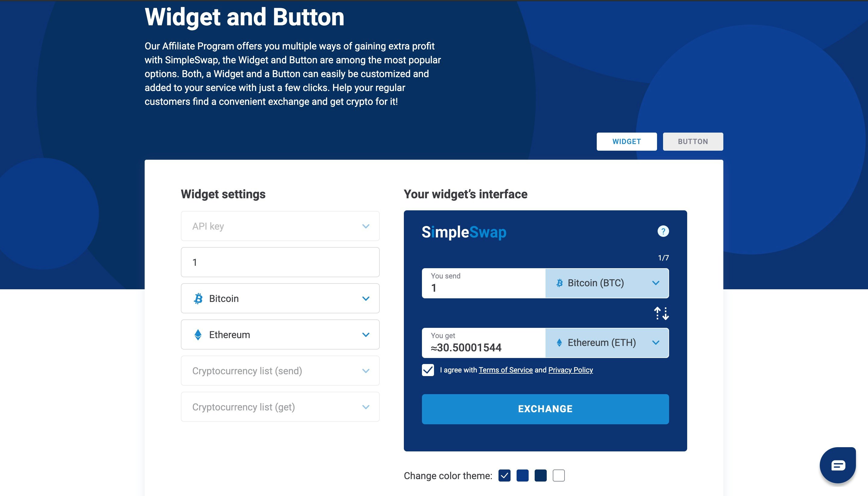This screenshot has width=868, height=496.
Task: Select the darkest blue color theme swatch
Action: coord(541,476)
